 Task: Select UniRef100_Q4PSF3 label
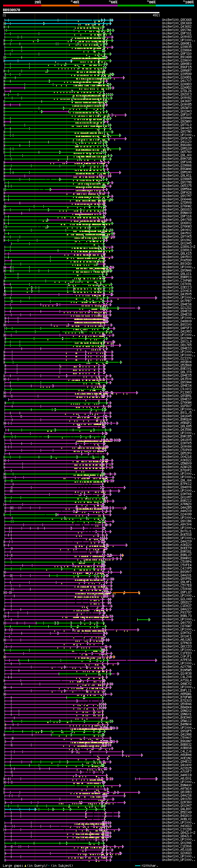click(177, 328)
